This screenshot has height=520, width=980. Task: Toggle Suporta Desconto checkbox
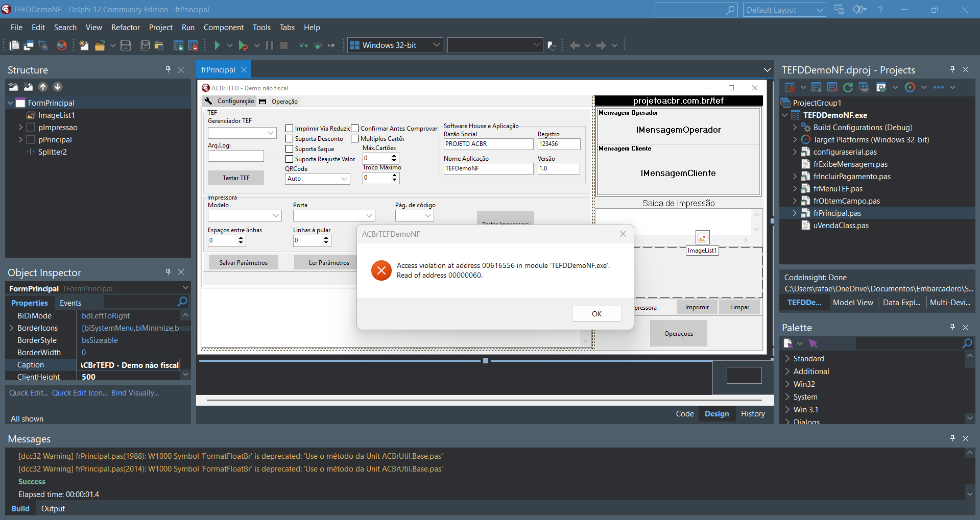tap(290, 139)
